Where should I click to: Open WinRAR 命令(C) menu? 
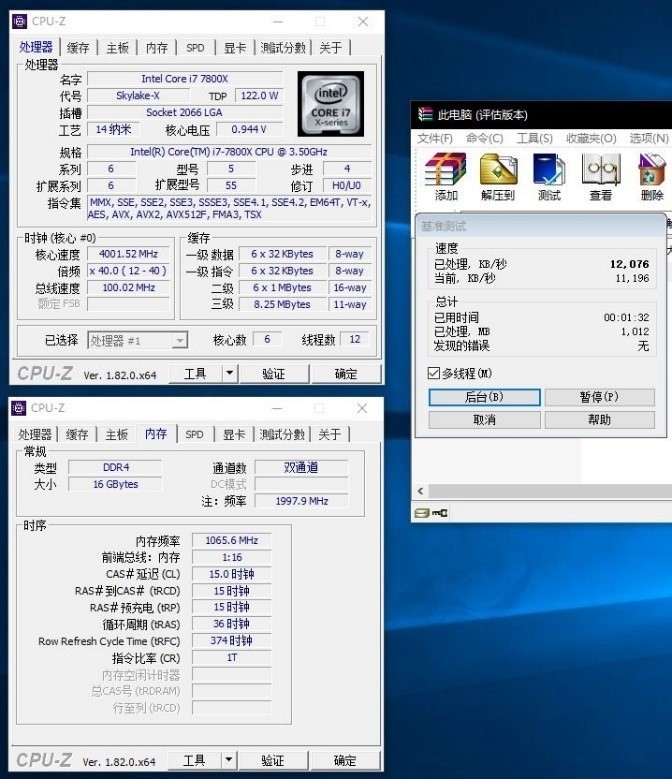tap(484, 138)
